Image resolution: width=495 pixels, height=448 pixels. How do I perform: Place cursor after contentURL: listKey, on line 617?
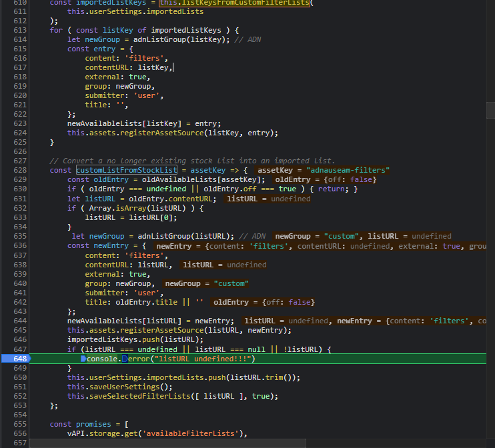(173, 67)
